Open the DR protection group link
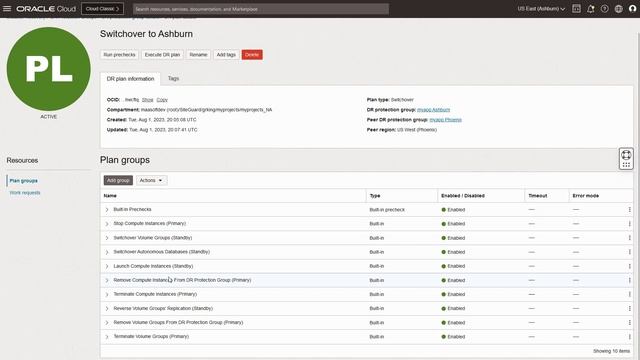 433,110
